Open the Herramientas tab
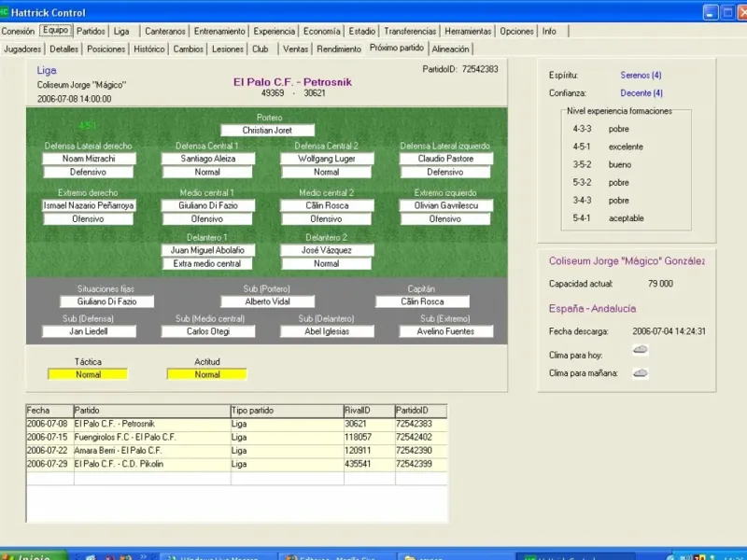 coord(468,31)
